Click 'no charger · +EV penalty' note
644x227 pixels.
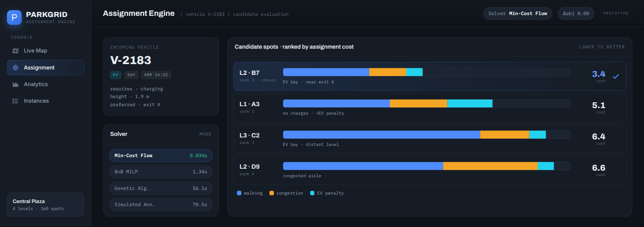[x=313, y=113]
